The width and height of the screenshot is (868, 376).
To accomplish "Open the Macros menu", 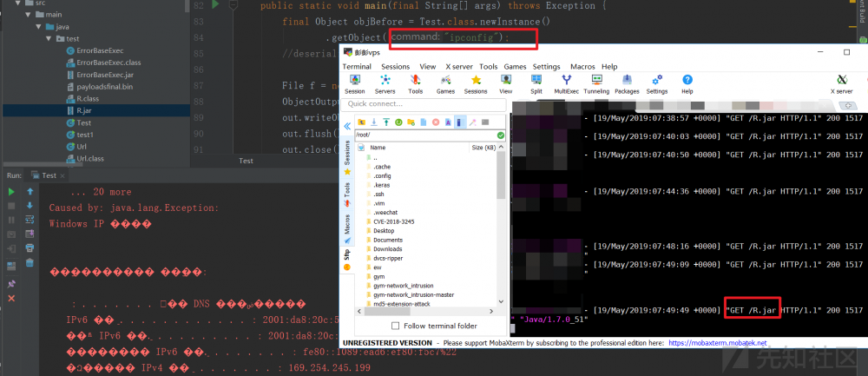I will 582,67.
